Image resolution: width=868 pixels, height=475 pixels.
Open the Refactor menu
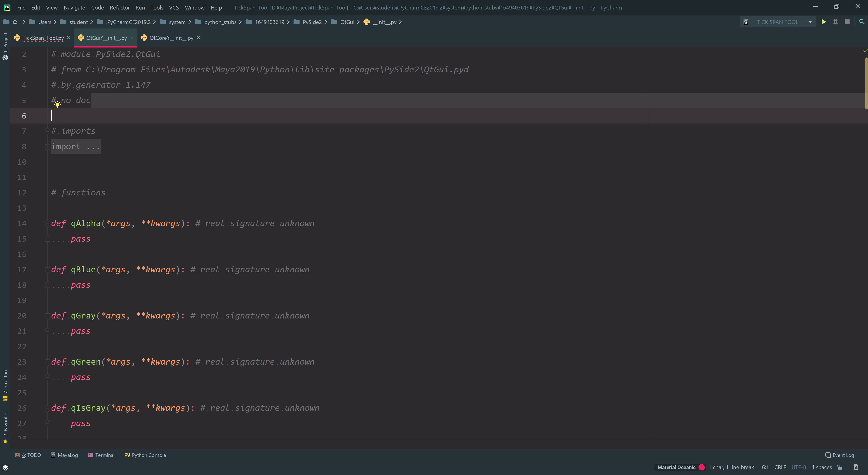(x=120, y=7)
